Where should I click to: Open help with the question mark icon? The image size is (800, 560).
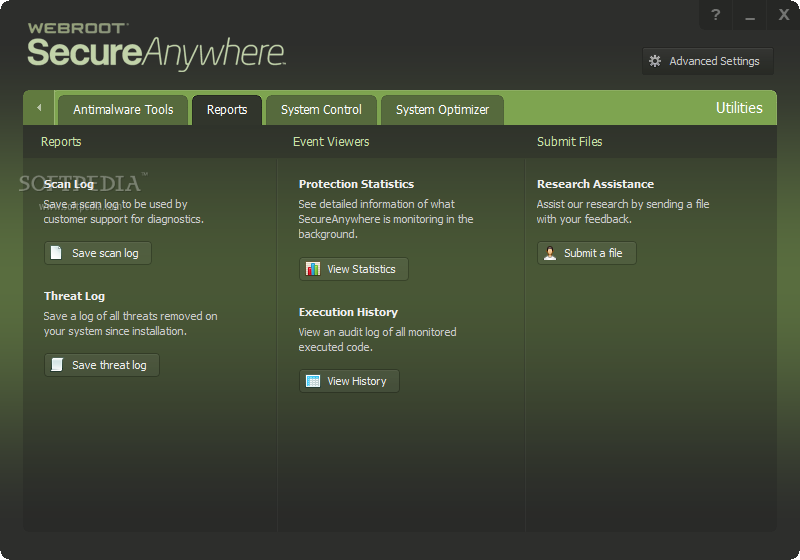tap(715, 15)
